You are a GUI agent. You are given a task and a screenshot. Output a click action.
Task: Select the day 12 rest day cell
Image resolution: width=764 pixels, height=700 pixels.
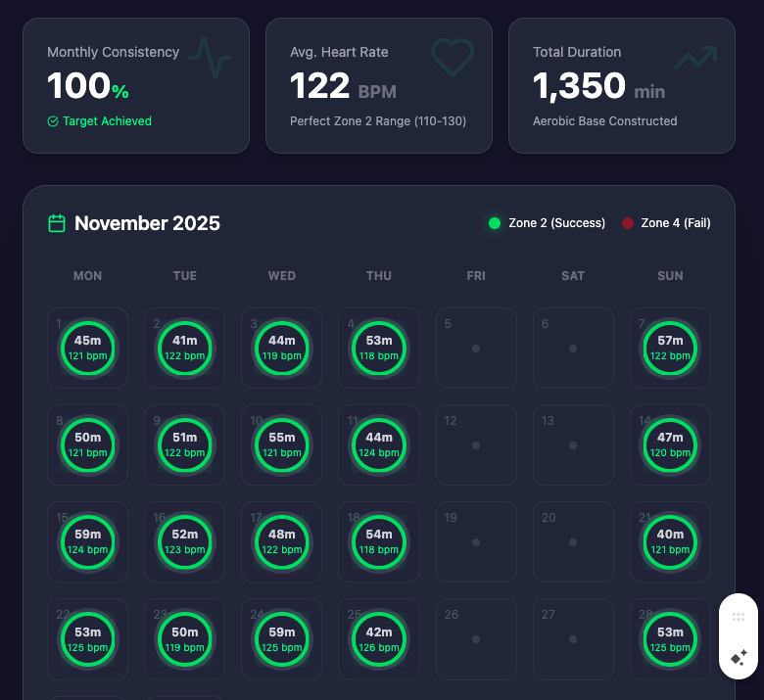pyautogui.click(x=476, y=445)
